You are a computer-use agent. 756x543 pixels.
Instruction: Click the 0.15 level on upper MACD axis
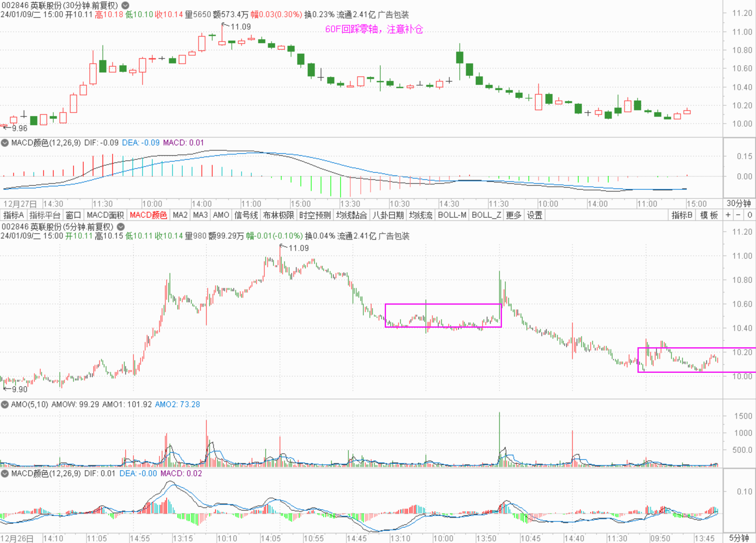[744, 156]
